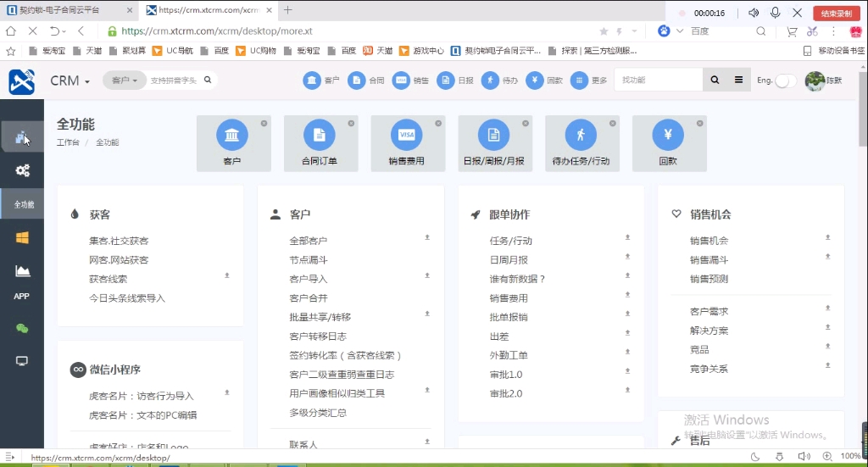Open the CRM module dropdown

click(70, 81)
